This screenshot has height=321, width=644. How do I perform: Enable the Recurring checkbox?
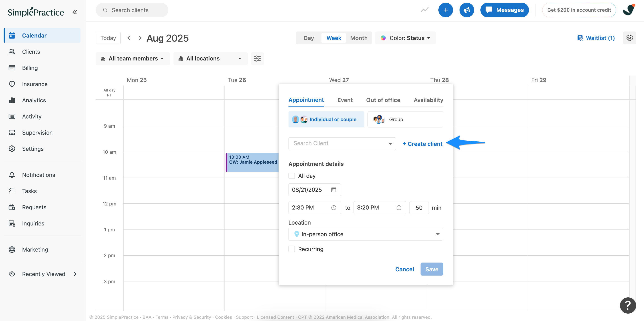tap(291, 249)
